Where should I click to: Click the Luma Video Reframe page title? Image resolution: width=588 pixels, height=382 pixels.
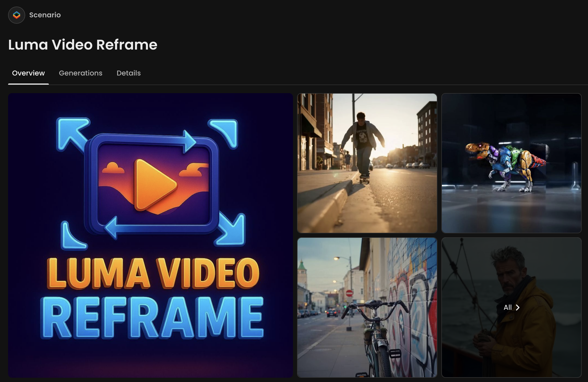click(83, 45)
